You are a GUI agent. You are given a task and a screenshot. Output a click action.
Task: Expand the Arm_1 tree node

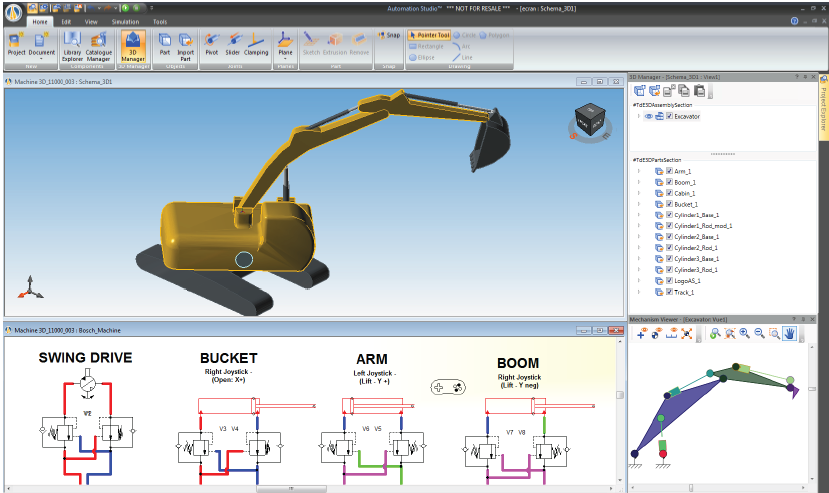[638, 171]
